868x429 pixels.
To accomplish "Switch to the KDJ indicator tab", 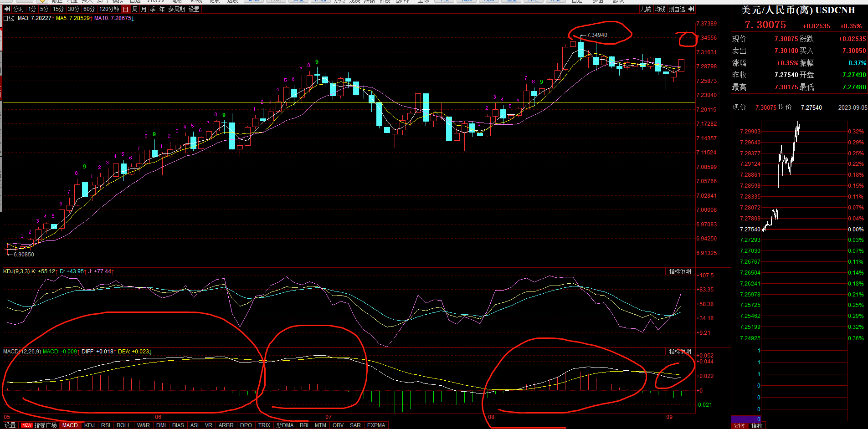I will click(89, 425).
